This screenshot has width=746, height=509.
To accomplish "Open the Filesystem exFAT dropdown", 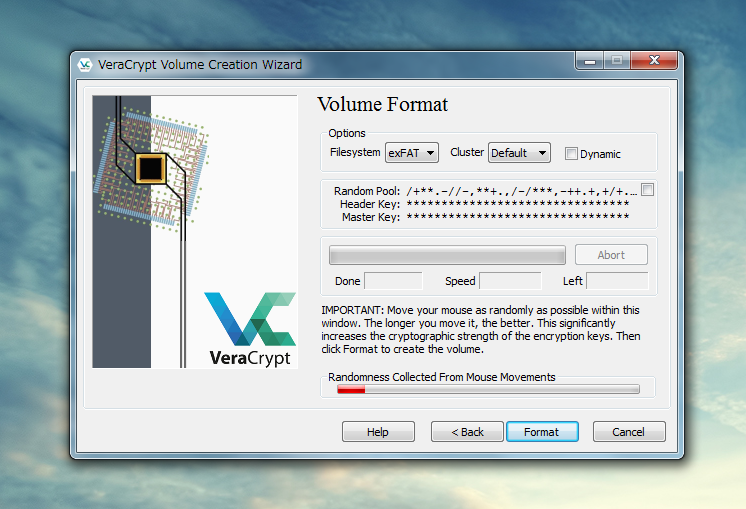I will [x=412, y=153].
